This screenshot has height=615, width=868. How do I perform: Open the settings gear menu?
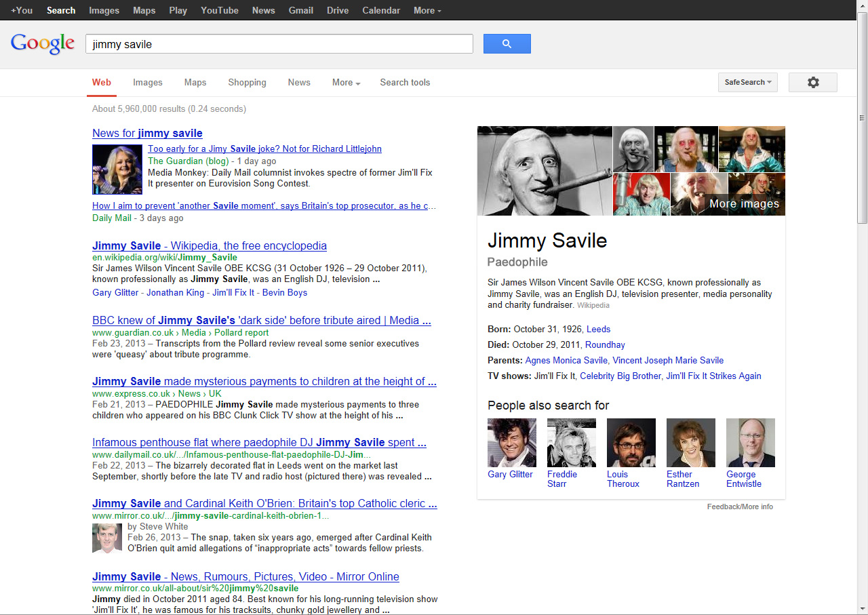coord(812,82)
